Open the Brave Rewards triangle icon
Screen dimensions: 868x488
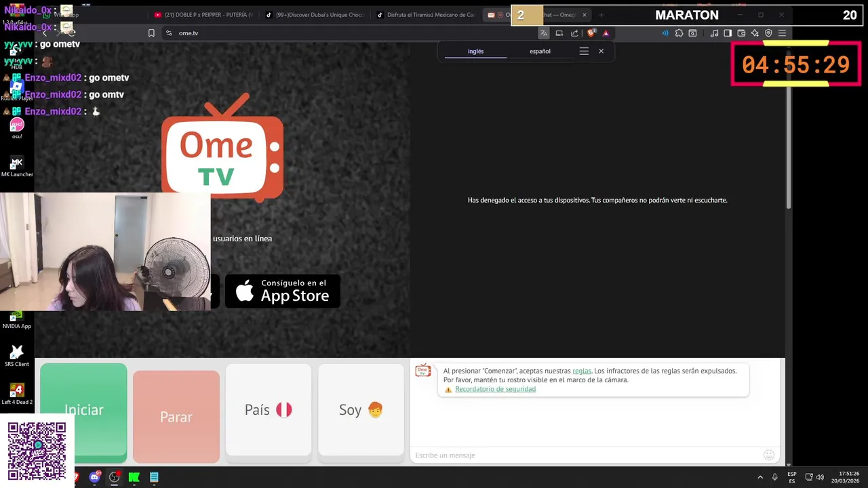606,33
